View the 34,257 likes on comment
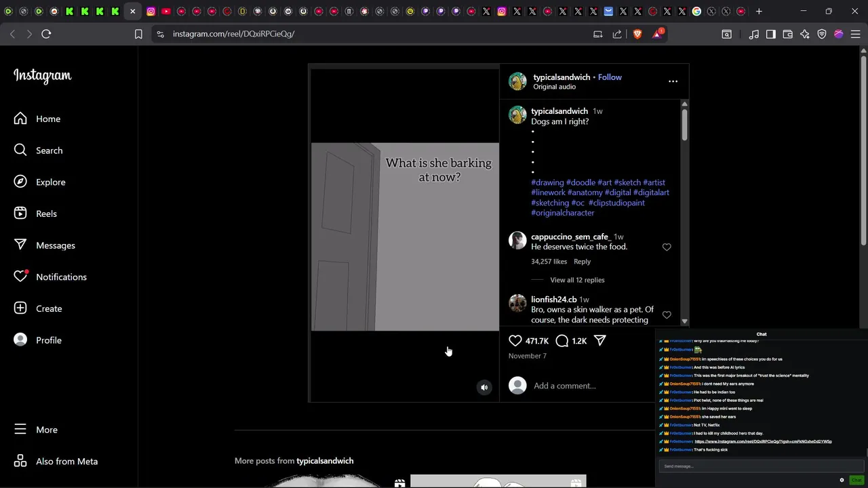This screenshot has height=488, width=868. pos(549,262)
